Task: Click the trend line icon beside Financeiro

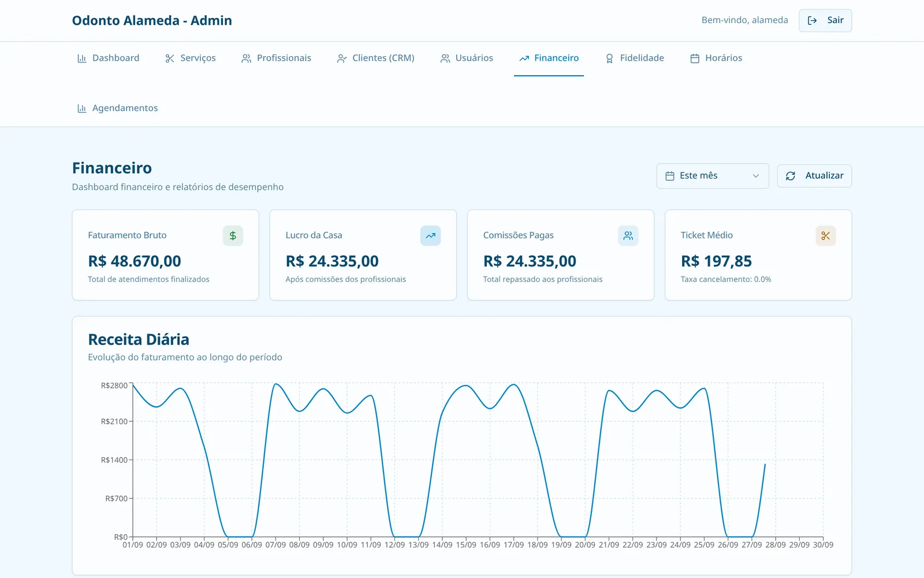Action: pos(524,58)
